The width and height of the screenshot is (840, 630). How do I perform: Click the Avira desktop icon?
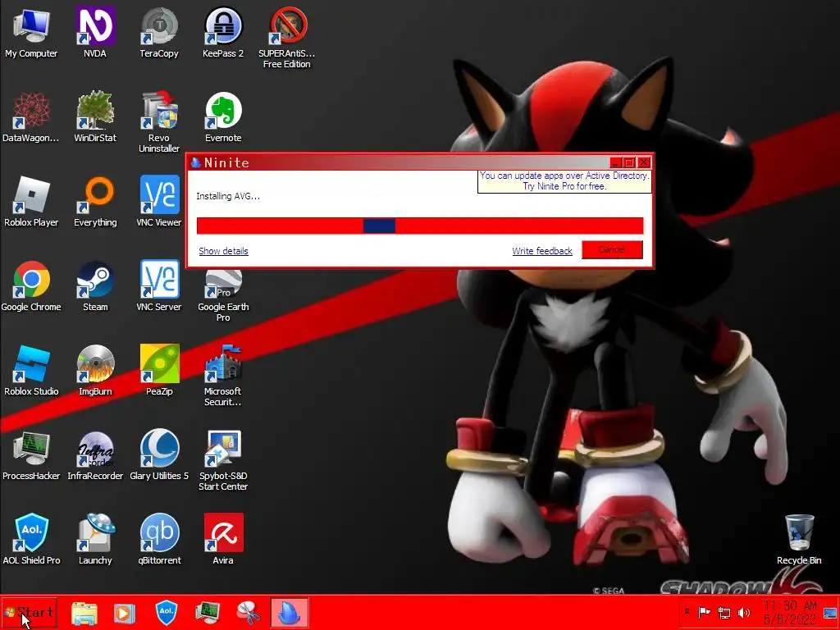pos(223,540)
